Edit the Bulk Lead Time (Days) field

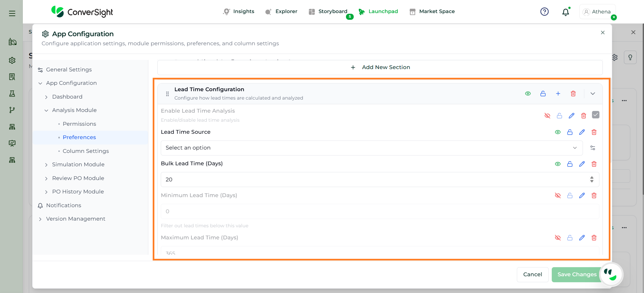pos(582,164)
